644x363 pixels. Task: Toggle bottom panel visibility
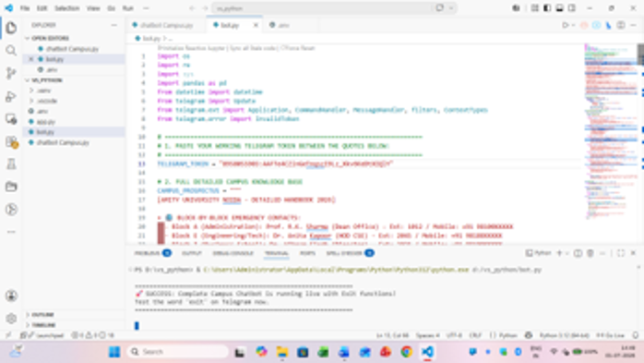click(559, 7)
